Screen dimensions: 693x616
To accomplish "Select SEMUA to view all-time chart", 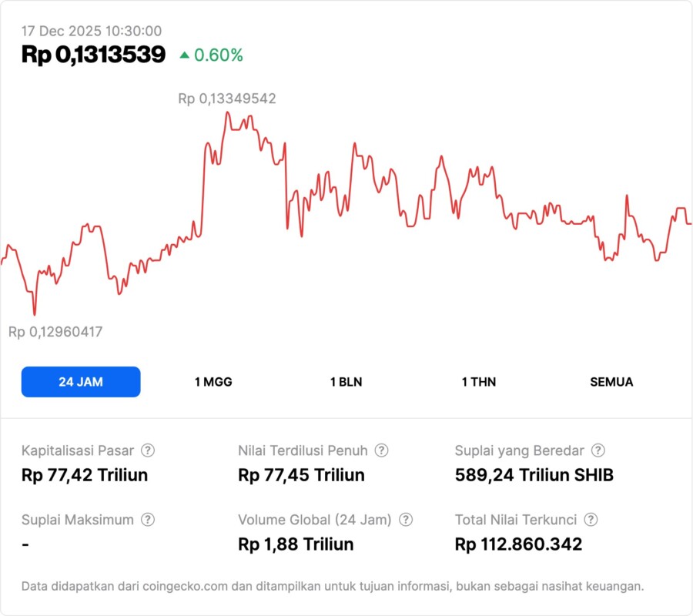I will click(611, 382).
